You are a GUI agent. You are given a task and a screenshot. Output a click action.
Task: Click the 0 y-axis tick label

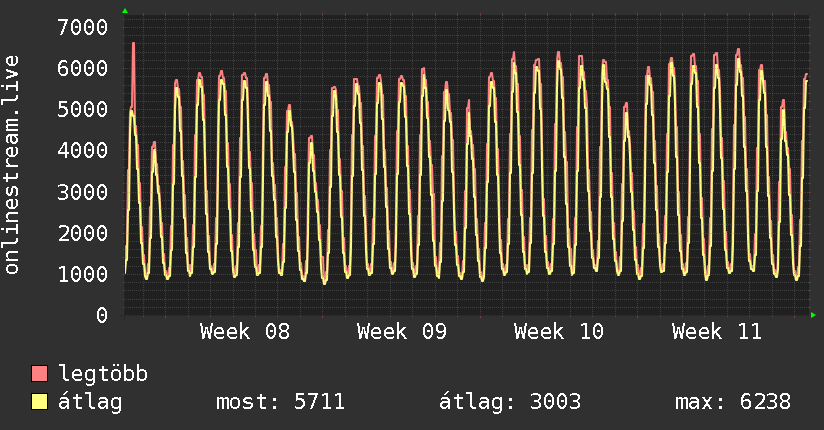[101, 315]
